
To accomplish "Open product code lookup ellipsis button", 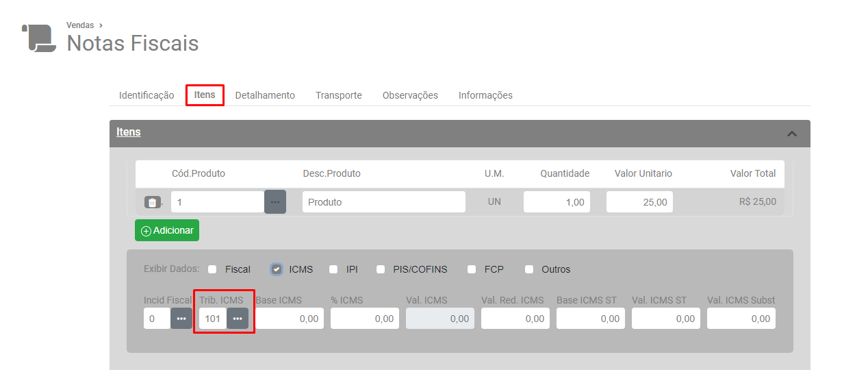I will pyautogui.click(x=275, y=202).
